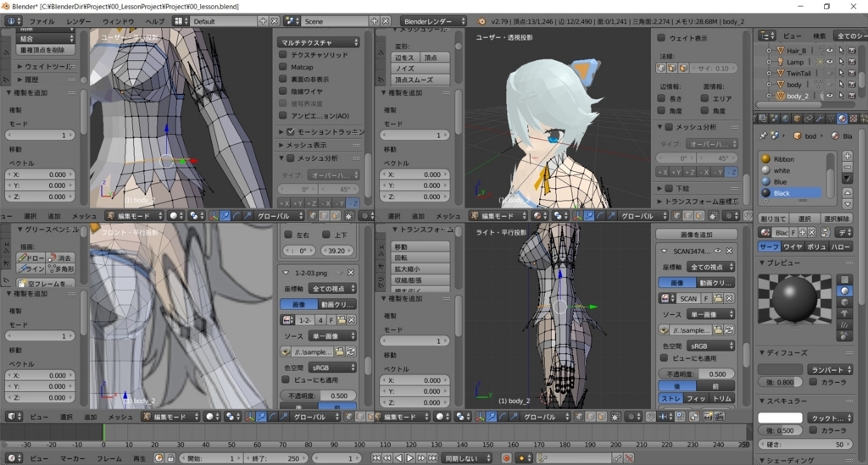868x465 pixels.
Task: Click the restrict-render camera icon for Lamp
Action: click(x=852, y=62)
